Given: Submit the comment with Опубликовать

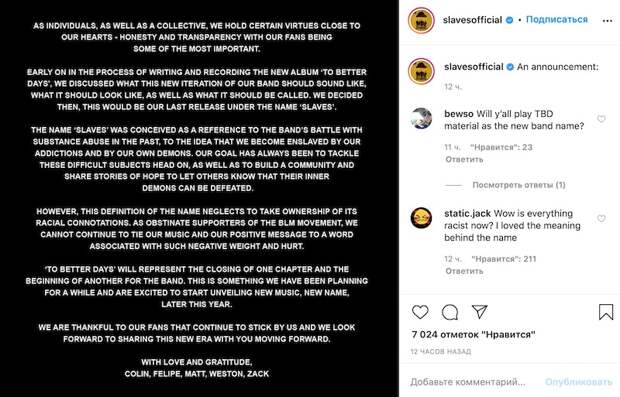Looking at the screenshot, I should pyautogui.click(x=578, y=382).
